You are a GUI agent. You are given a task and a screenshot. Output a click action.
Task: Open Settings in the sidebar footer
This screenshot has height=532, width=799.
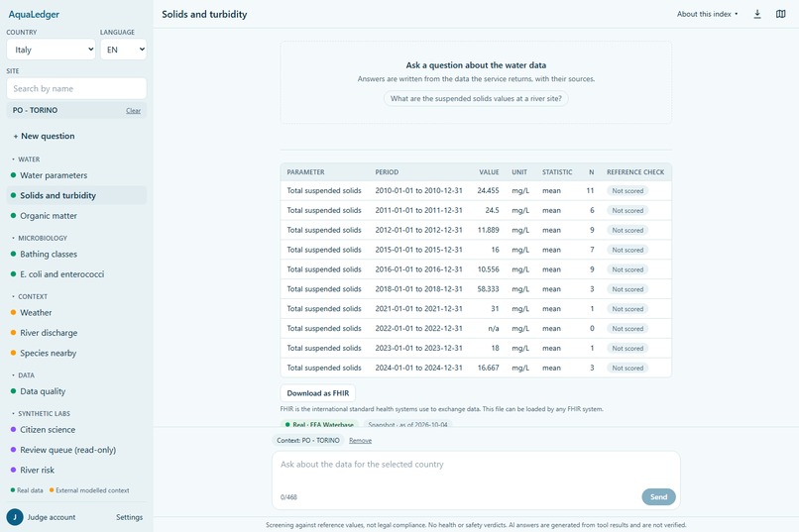[x=130, y=517]
